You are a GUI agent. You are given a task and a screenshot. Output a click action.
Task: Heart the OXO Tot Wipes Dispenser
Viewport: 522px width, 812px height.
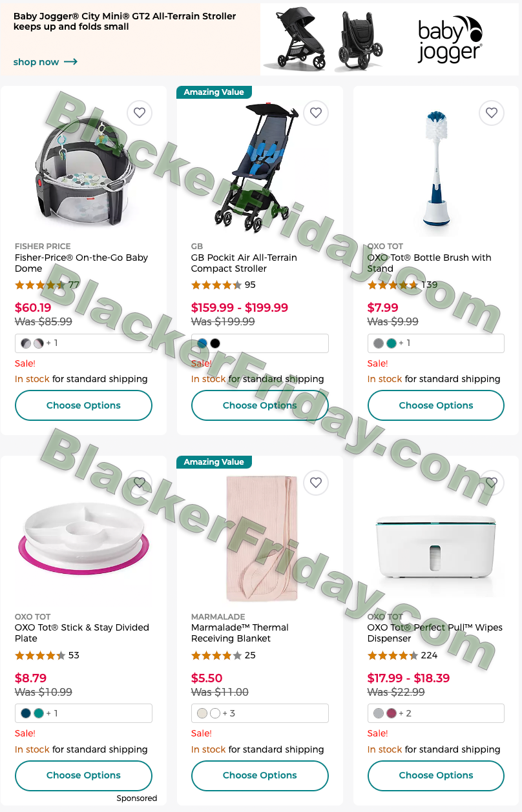[x=492, y=483]
